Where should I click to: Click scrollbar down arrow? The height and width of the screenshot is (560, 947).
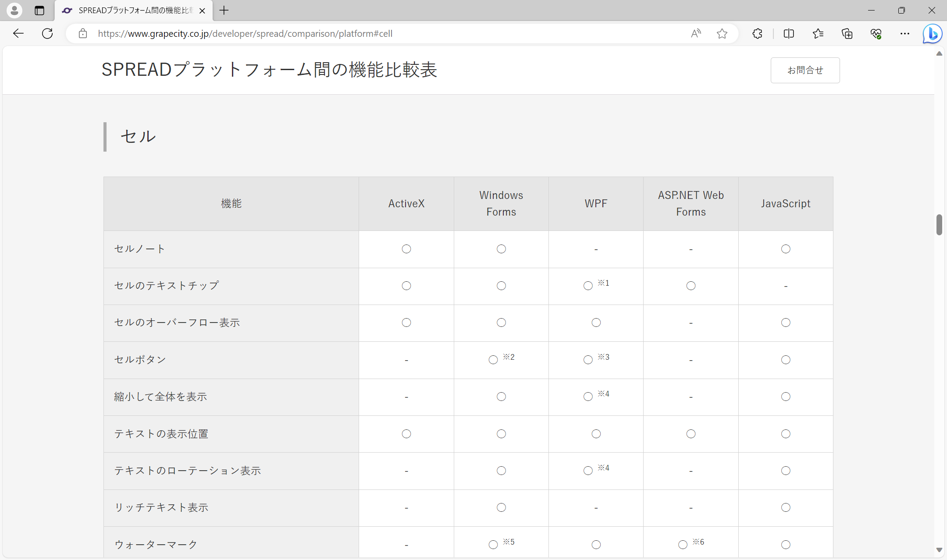(x=939, y=549)
